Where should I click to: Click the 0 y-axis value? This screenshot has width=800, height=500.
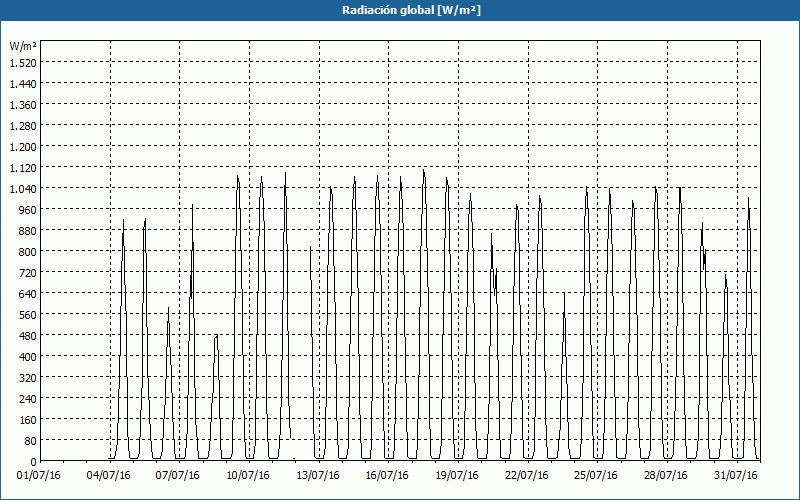pyautogui.click(x=34, y=462)
